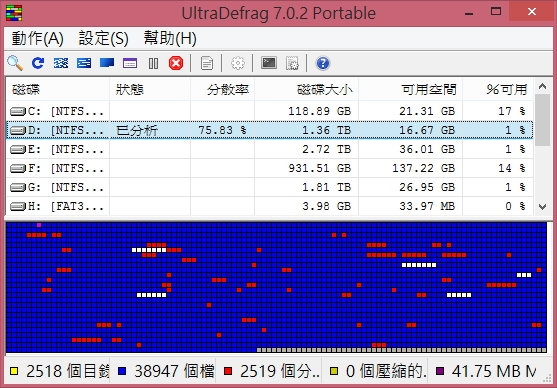Sort by 分散率 column header
This screenshot has height=388, width=557.
[x=222, y=90]
